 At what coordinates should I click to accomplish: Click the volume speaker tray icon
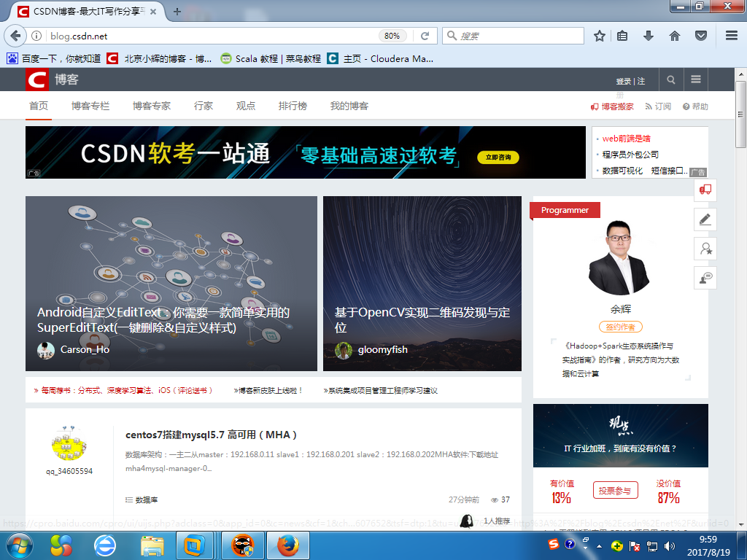[x=670, y=546]
